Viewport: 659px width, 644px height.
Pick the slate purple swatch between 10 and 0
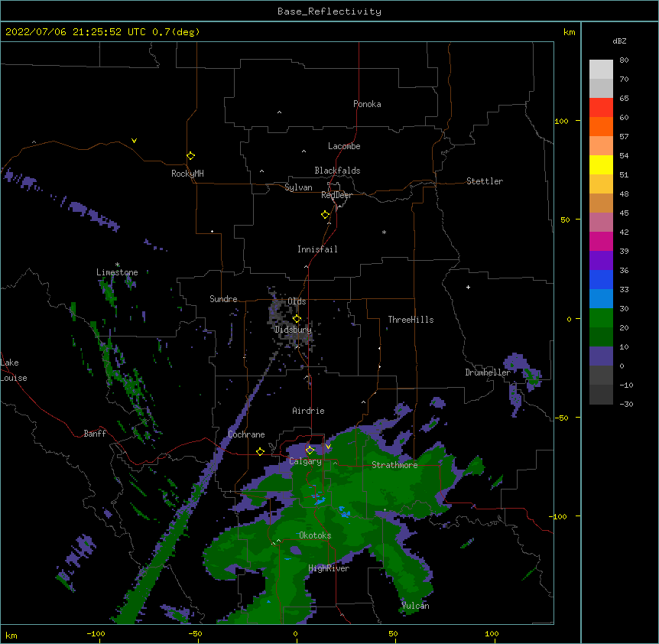click(x=601, y=356)
